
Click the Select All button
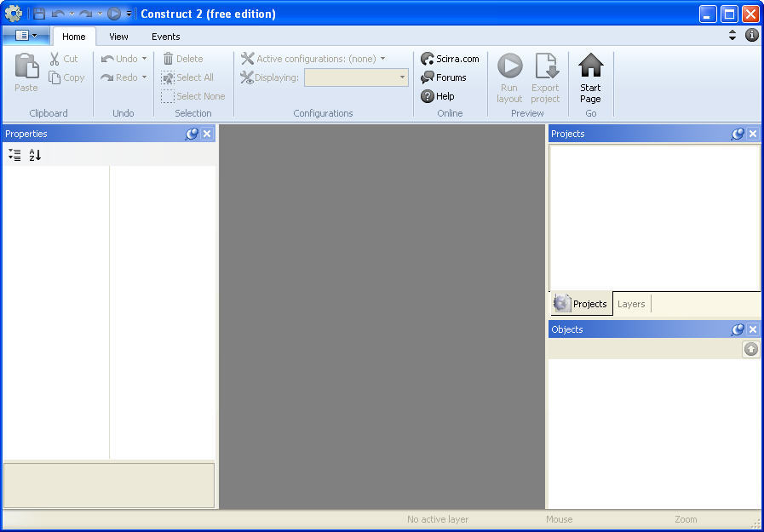187,77
